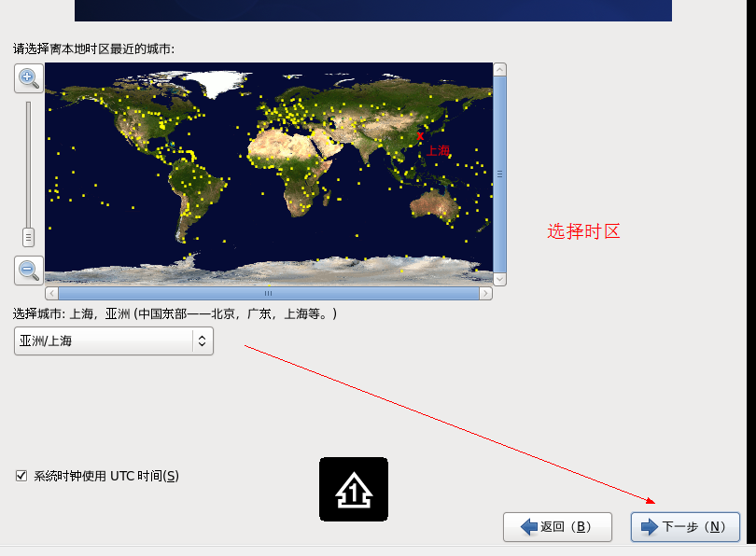This screenshot has width=756, height=556.
Task: Click the map vertical scrollbar thumb
Action: 500,174
